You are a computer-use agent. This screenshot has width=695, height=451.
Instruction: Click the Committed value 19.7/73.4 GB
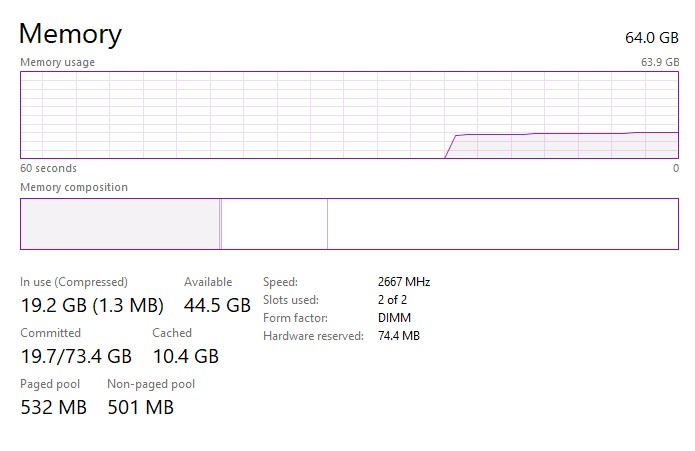tap(76, 356)
